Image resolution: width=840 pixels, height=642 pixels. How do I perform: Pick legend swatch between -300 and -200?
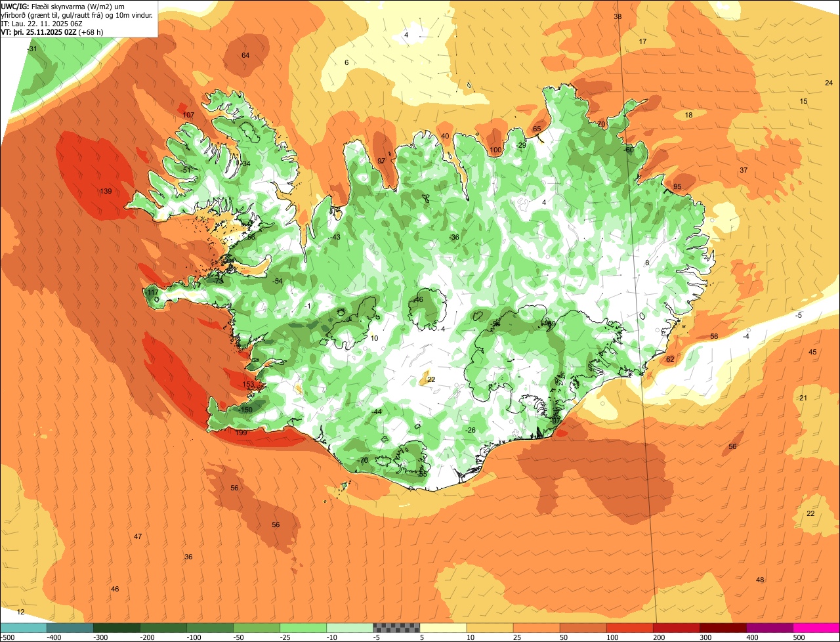[117, 628]
